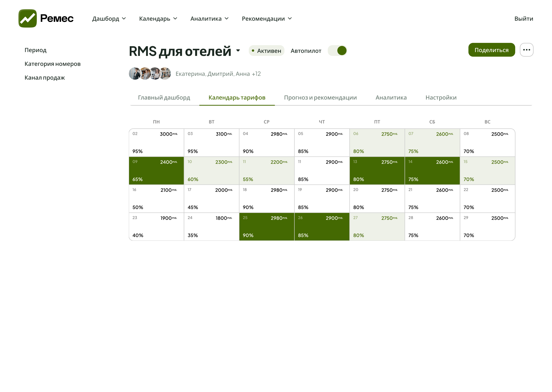
Task: Click calendar cell for day 25 priced 2980 руб
Action: (267, 226)
